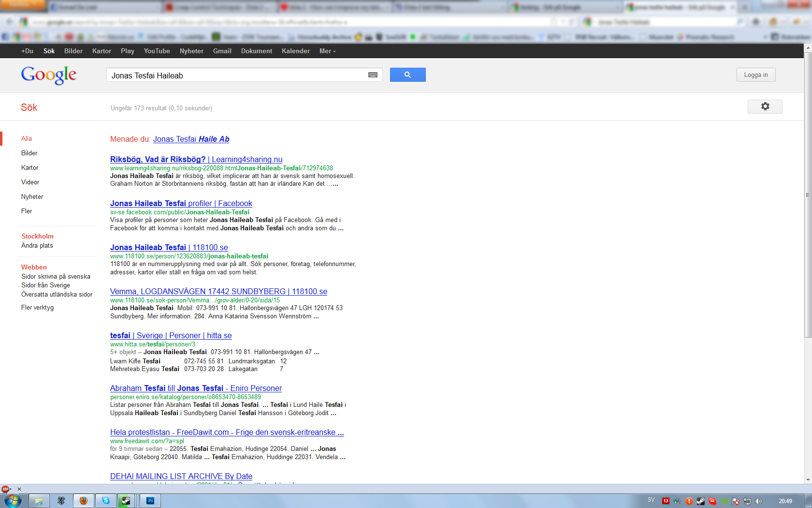This screenshot has height=508, width=812.
Task: Select Bilder in the left sidebar
Action: [29, 153]
